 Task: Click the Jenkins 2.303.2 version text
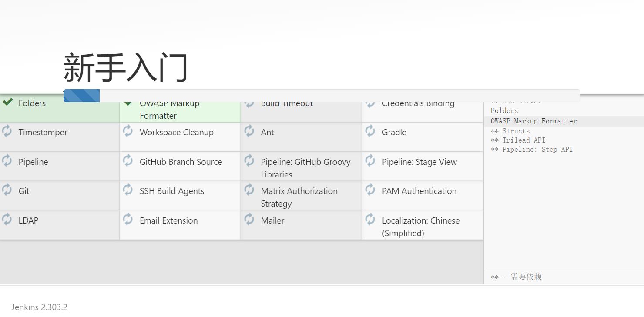(40, 307)
